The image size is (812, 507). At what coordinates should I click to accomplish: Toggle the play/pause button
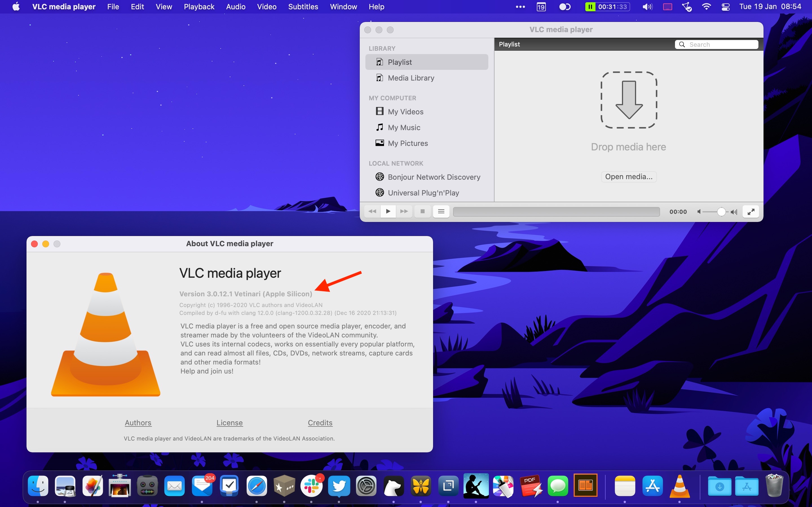point(388,212)
